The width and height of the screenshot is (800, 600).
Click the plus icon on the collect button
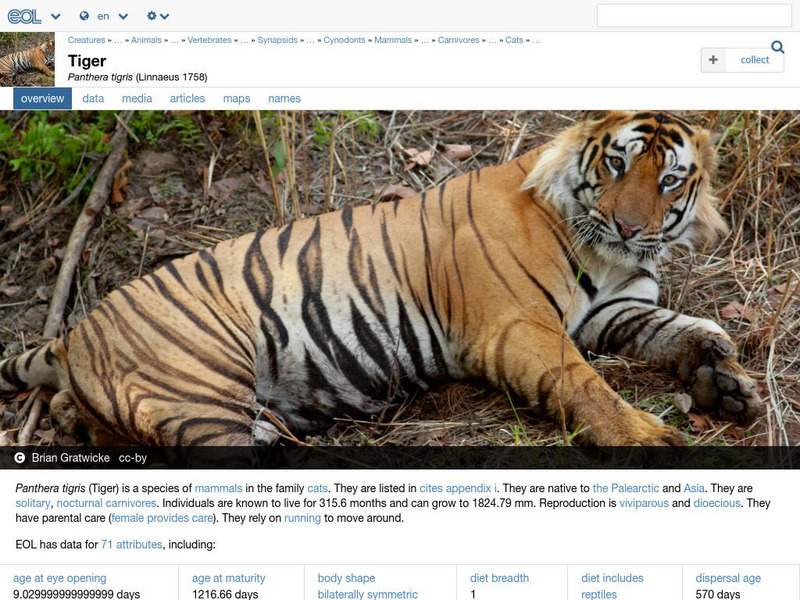point(712,60)
